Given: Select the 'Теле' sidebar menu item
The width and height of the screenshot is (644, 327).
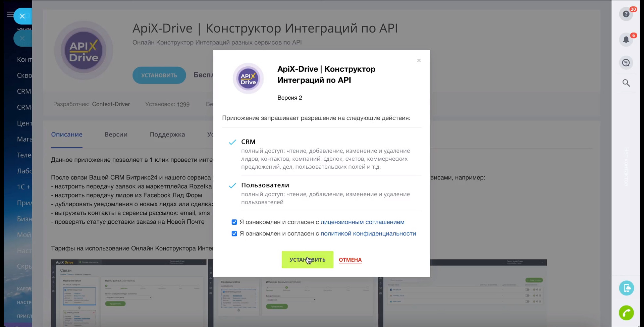Looking at the screenshot, I should pyautogui.click(x=24, y=155).
